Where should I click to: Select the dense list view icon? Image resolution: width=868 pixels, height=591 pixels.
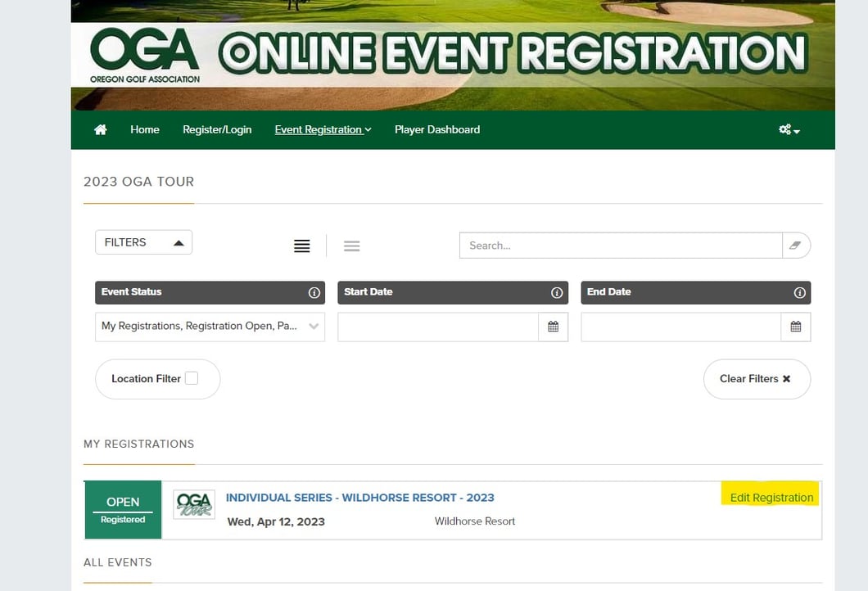coord(302,245)
